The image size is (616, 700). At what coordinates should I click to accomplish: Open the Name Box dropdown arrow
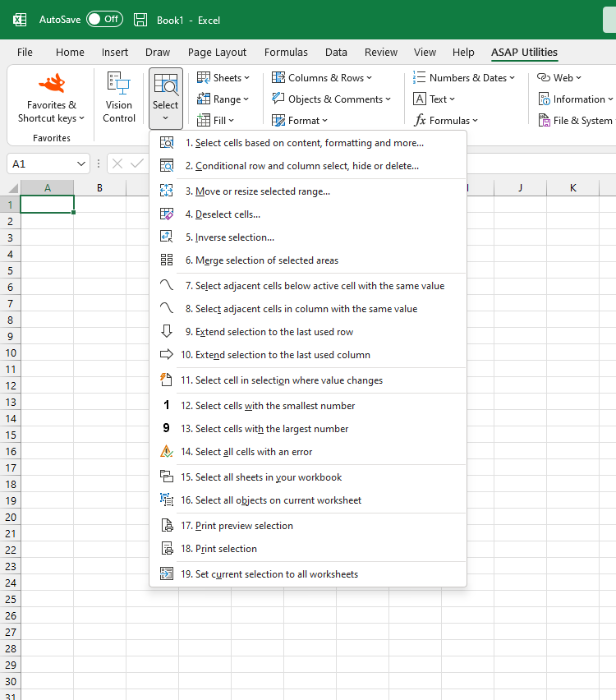81,163
